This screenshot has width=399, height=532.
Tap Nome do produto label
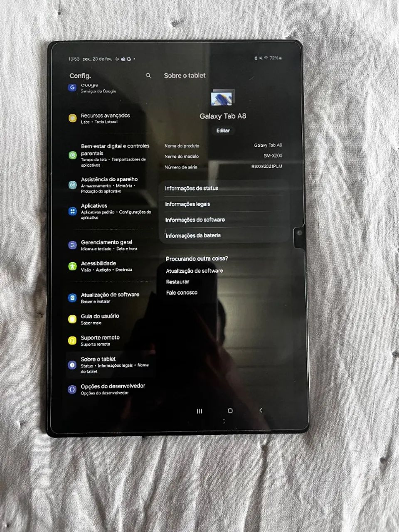click(x=182, y=146)
